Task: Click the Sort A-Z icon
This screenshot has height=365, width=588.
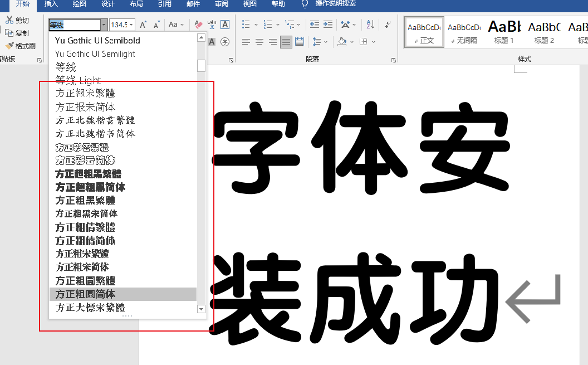Action: [x=370, y=25]
